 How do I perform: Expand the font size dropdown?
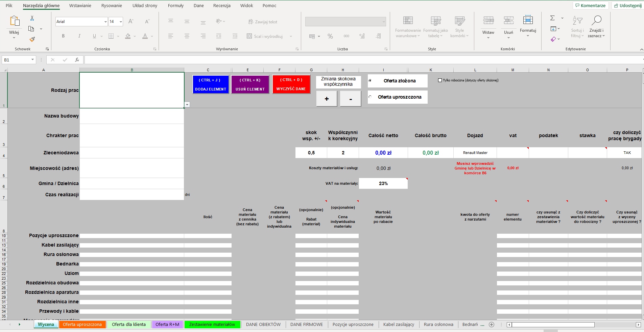[x=121, y=22]
